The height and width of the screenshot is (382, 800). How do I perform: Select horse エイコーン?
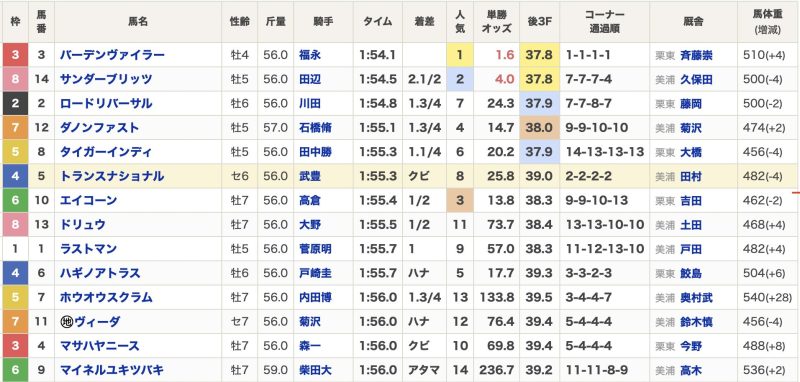[x=88, y=200]
